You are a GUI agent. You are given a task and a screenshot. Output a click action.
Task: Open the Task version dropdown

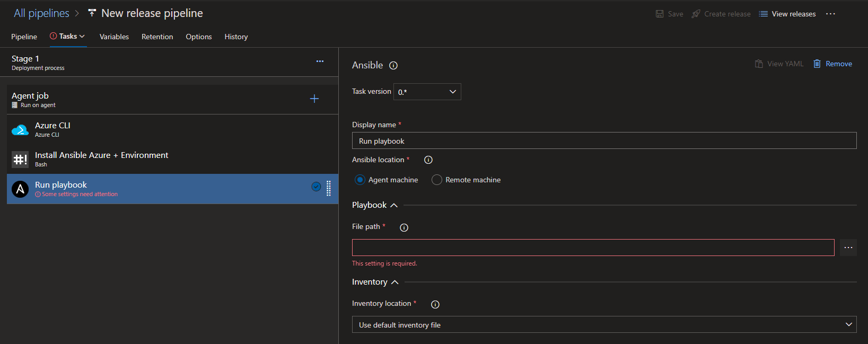[x=427, y=92]
